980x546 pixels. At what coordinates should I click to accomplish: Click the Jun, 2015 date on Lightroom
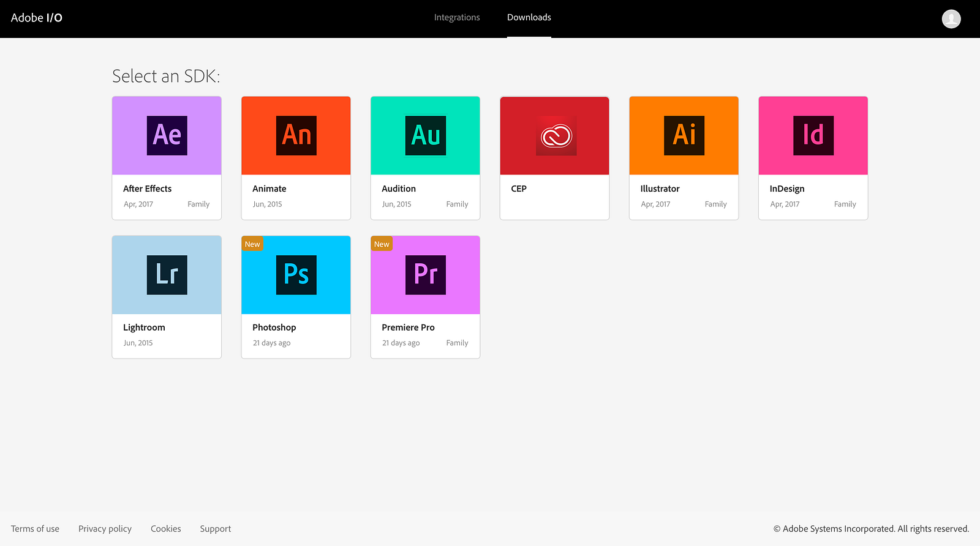(138, 343)
